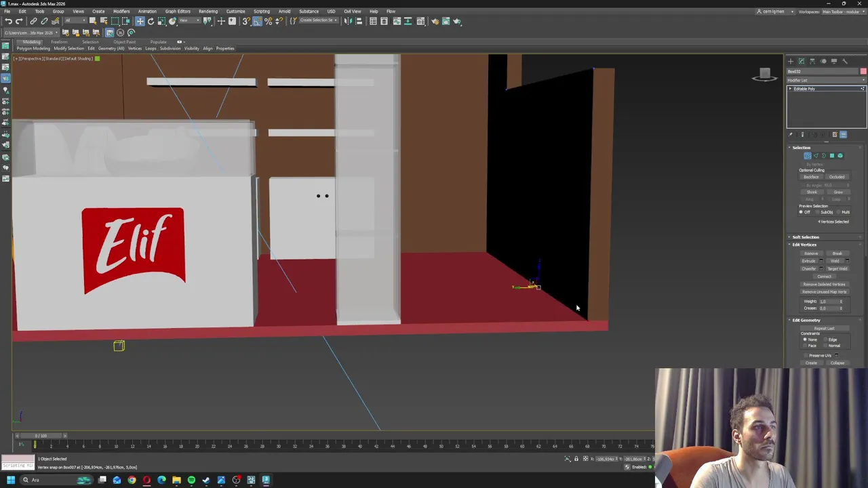
Task: Expand the Editable Poly stack entry
Action: point(791,89)
